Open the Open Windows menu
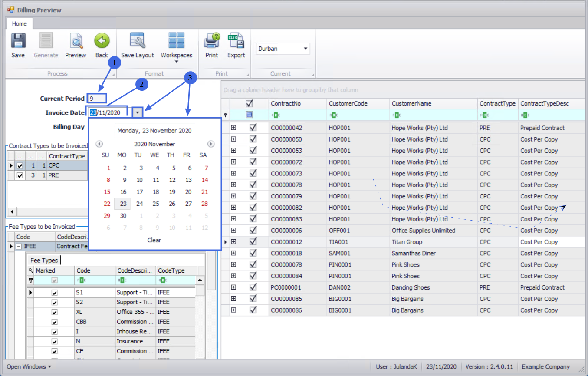588x376 pixels. (29, 367)
